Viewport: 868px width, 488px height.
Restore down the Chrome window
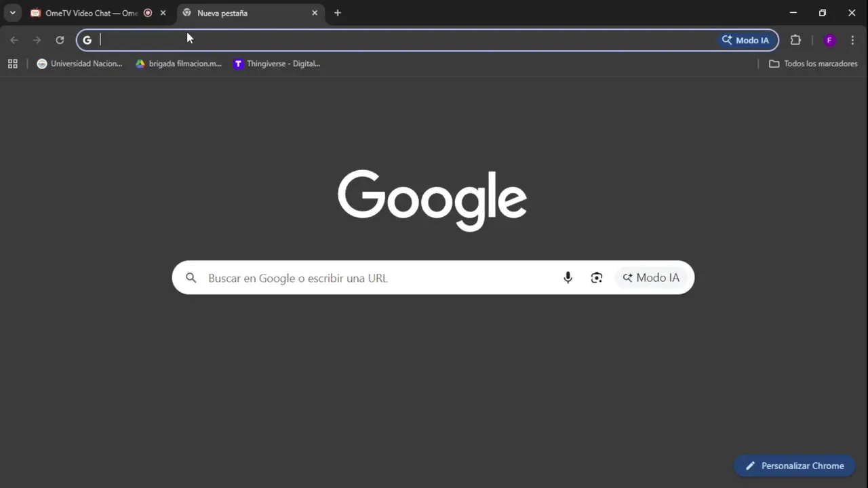(x=823, y=13)
